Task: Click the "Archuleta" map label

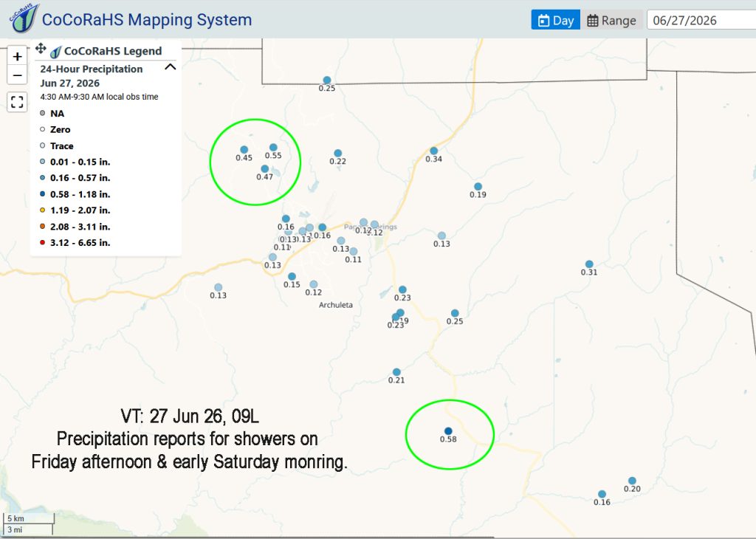Action: pyautogui.click(x=336, y=305)
